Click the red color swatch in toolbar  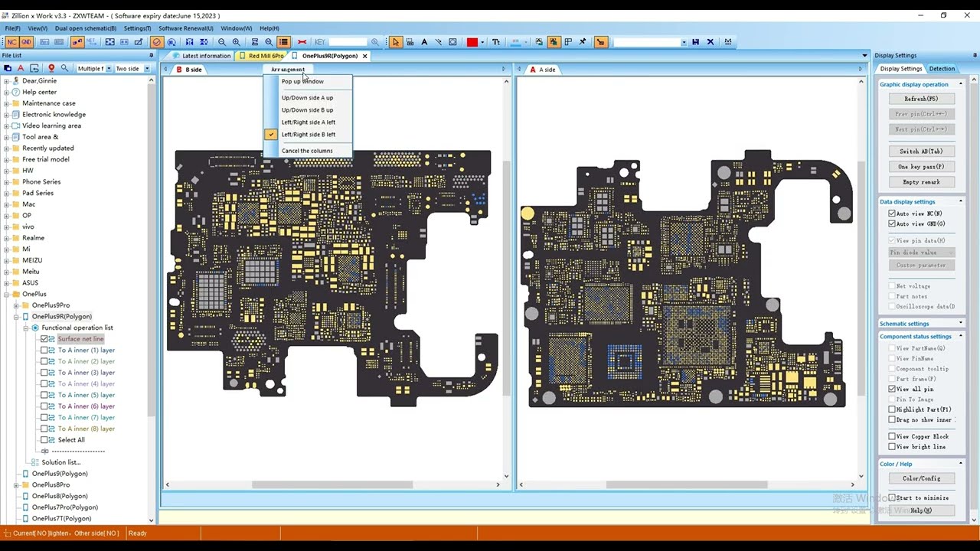[472, 42]
